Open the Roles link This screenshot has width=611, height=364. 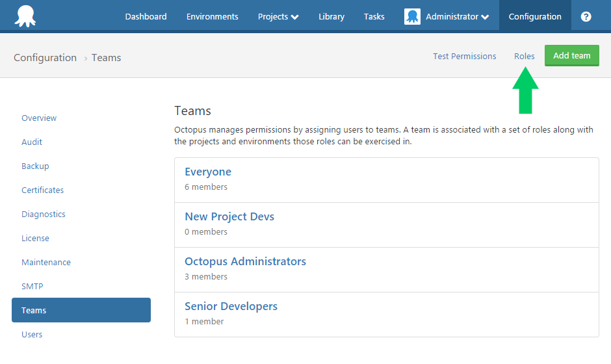[x=524, y=56]
